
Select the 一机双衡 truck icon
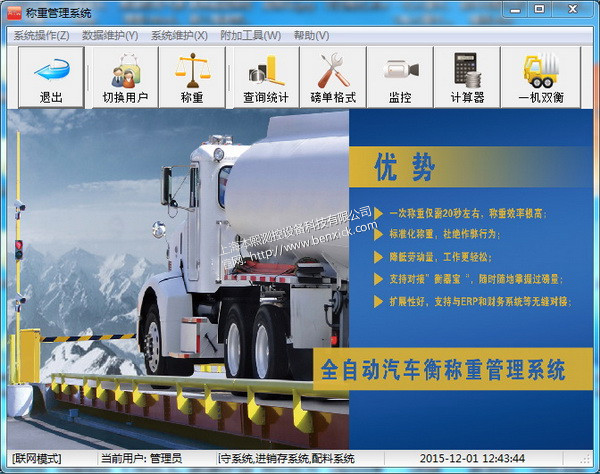(541, 77)
